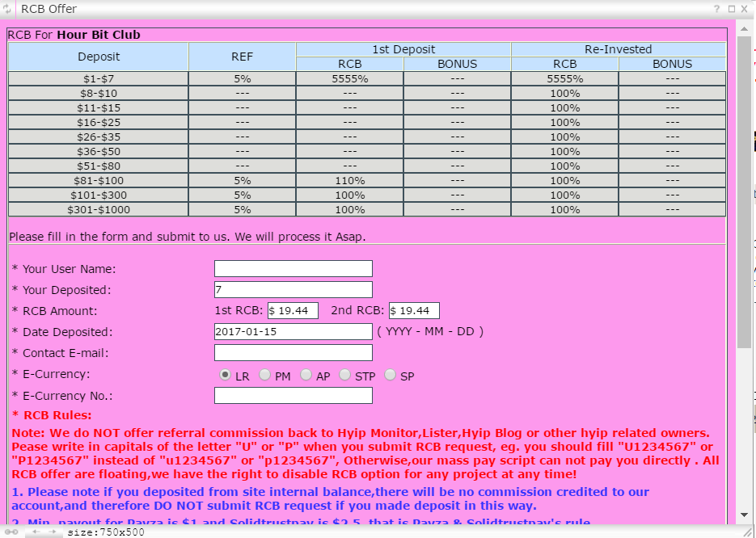
Task: Maximize the RCB Offer dialog
Action: (x=732, y=9)
